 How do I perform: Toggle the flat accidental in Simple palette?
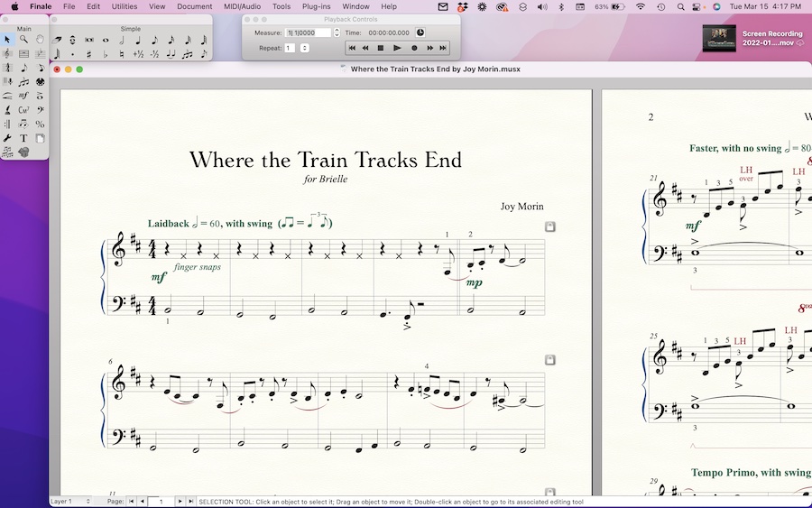tap(106, 55)
